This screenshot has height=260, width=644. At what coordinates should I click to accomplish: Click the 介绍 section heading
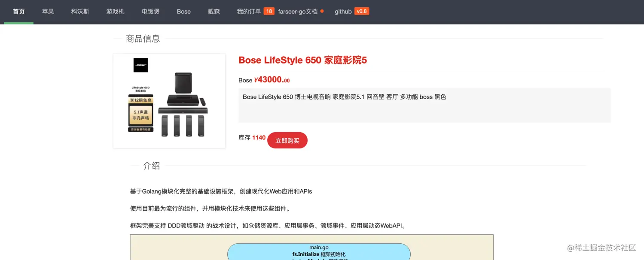click(x=152, y=166)
